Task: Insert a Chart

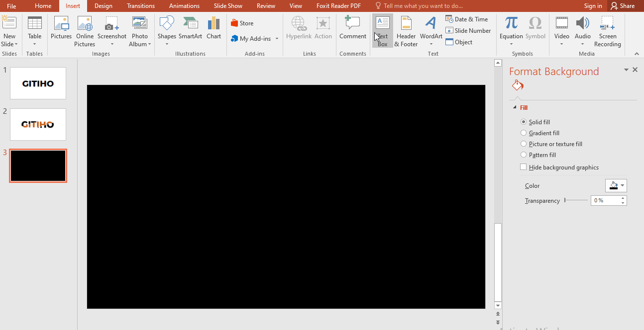Action: tap(214, 30)
